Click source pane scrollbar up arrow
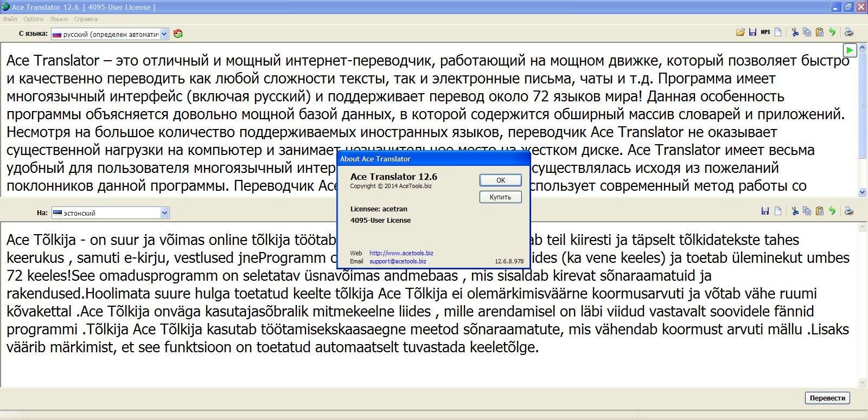The height and width of the screenshot is (420, 868). [863, 47]
